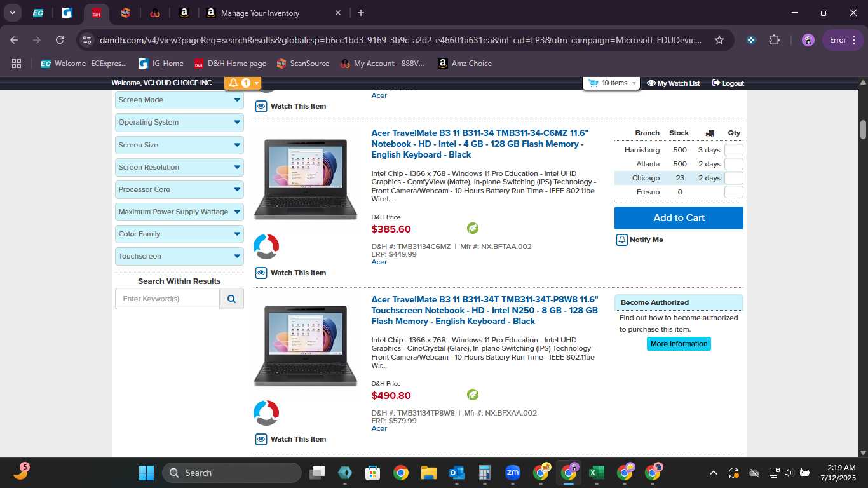Screen dimensions: 868x488
Task: Open the Chrome profile avatar icon
Action: [808, 40]
